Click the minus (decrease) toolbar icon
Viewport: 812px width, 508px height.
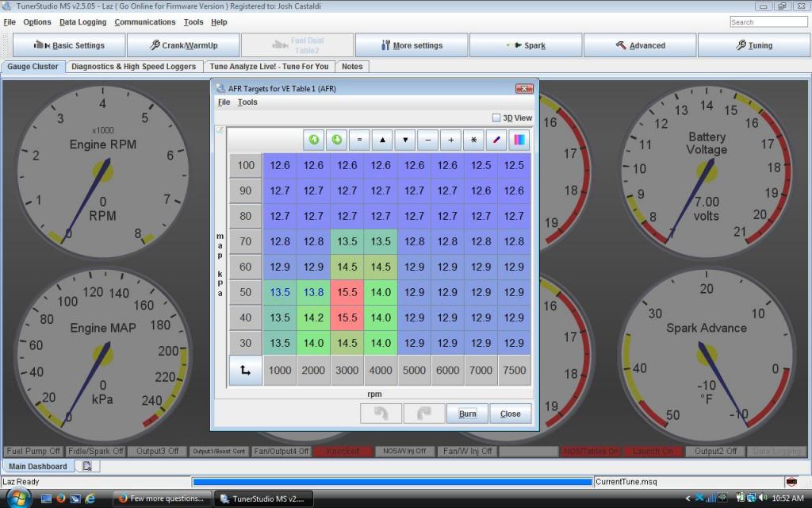428,140
